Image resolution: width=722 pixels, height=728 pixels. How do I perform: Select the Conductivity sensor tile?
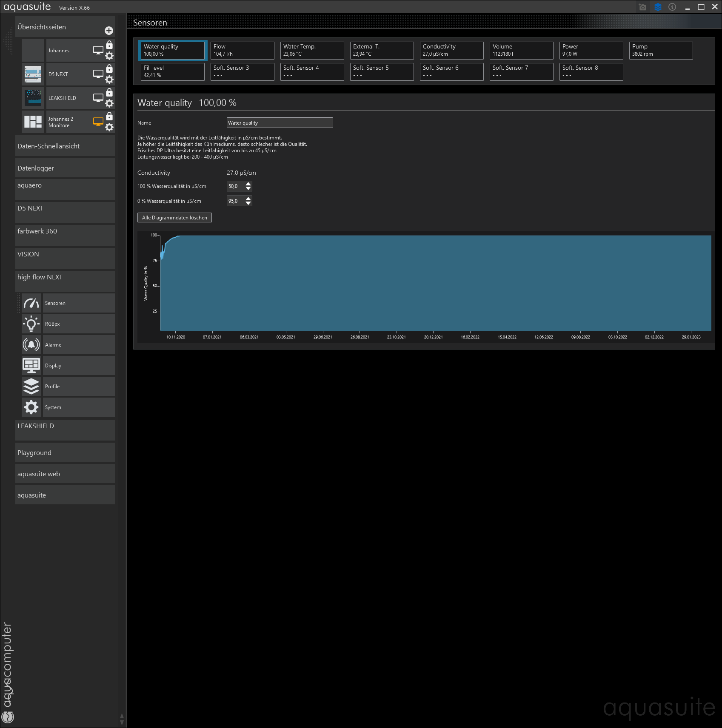click(x=451, y=50)
